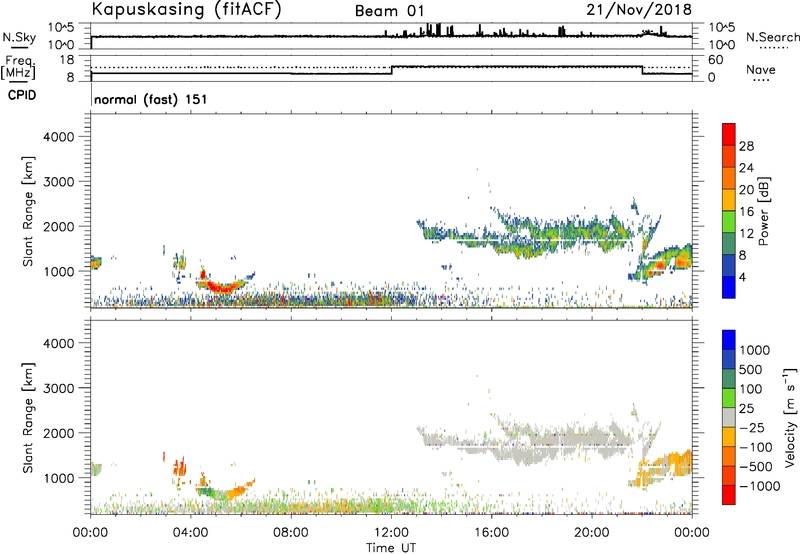Viewport: 800px width, 554px height.
Task: Select the 'CPID' row label
Action: tap(22, 95)
